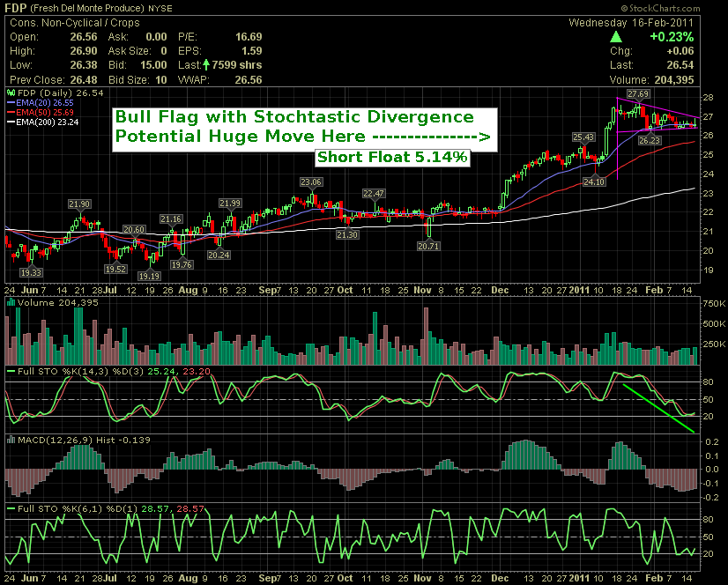Viewport: 728px width, 585px height.
Task: Click the 22.47 price label
Action: (374, 194)
